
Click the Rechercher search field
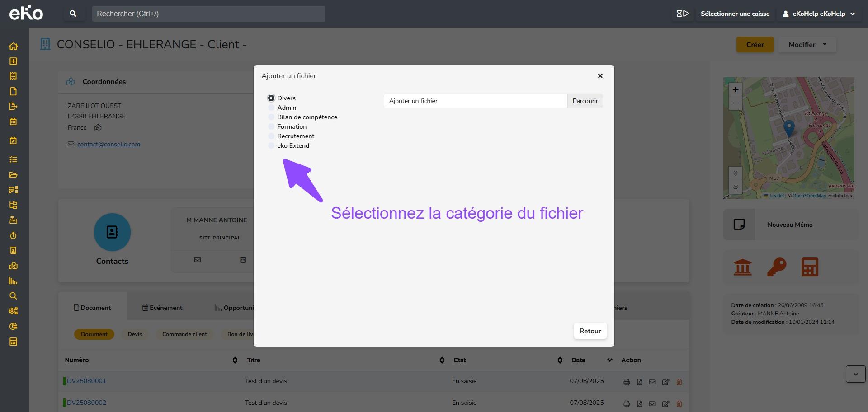[x=208, y=14]
